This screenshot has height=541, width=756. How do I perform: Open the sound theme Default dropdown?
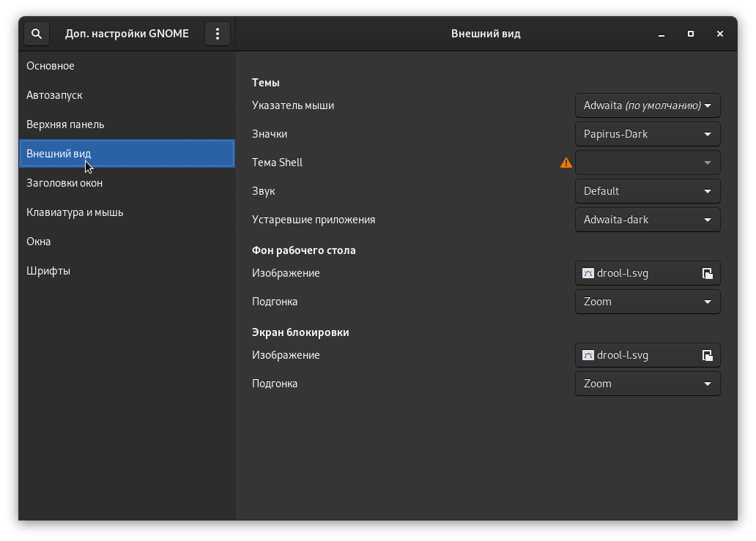pyautogui.click(x=648, y=191)
